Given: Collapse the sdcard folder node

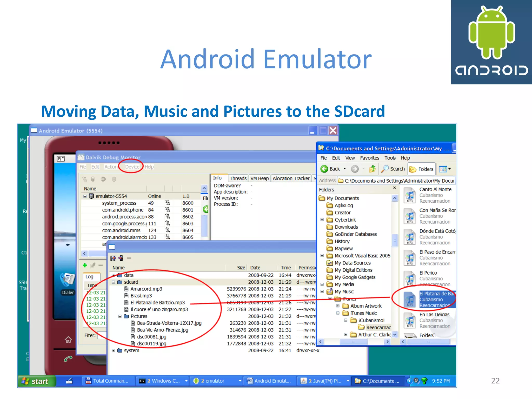Looking at the screenshot, I should coord(114,282).
